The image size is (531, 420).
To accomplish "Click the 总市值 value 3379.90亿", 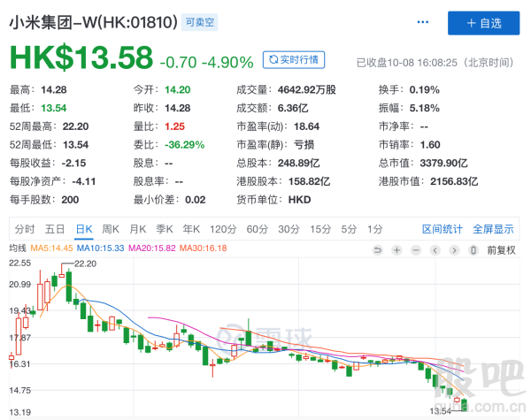I will pos(443,163).
